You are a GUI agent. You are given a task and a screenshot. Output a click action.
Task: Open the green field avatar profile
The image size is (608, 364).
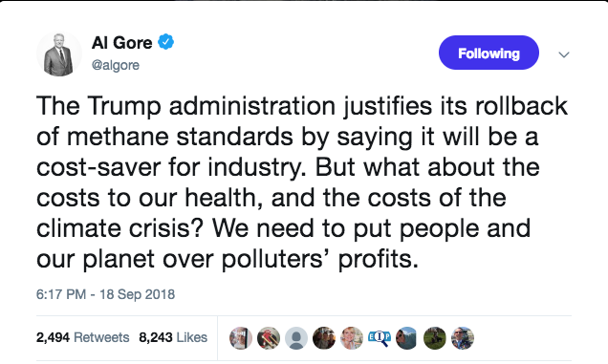pos(435,337)
